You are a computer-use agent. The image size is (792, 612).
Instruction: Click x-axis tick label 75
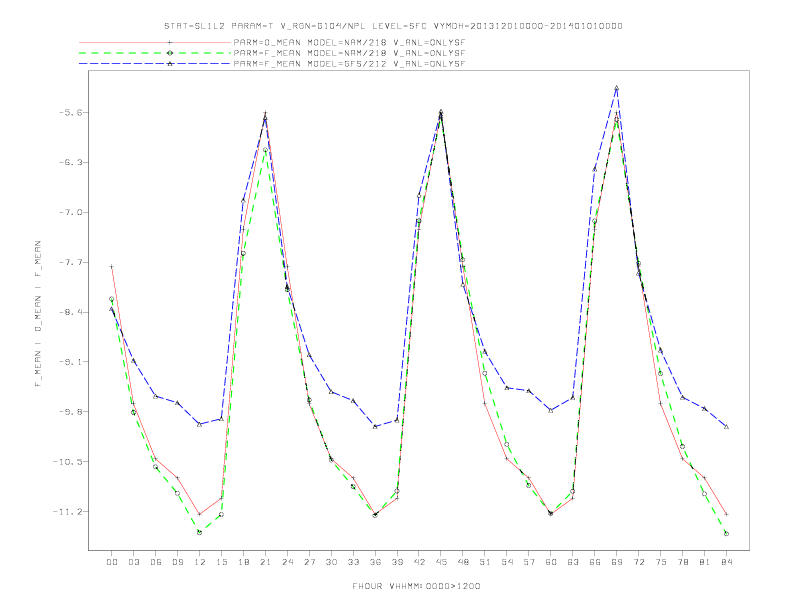point(661,562)
